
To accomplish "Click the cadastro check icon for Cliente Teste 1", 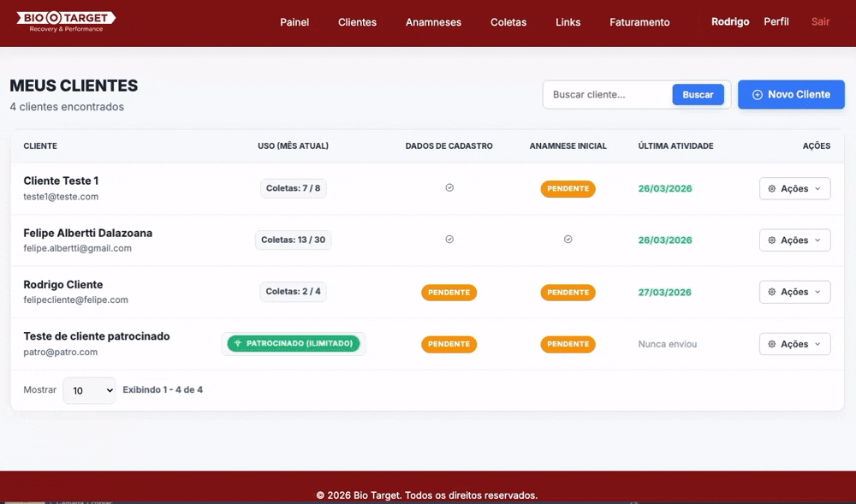I will click(449, 187).
